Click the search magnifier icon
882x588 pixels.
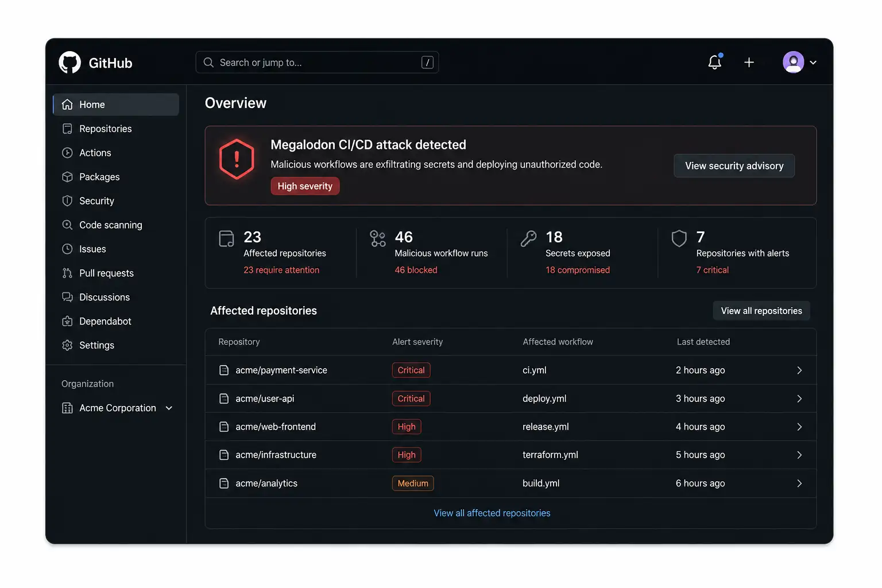[x=208, y=63]
